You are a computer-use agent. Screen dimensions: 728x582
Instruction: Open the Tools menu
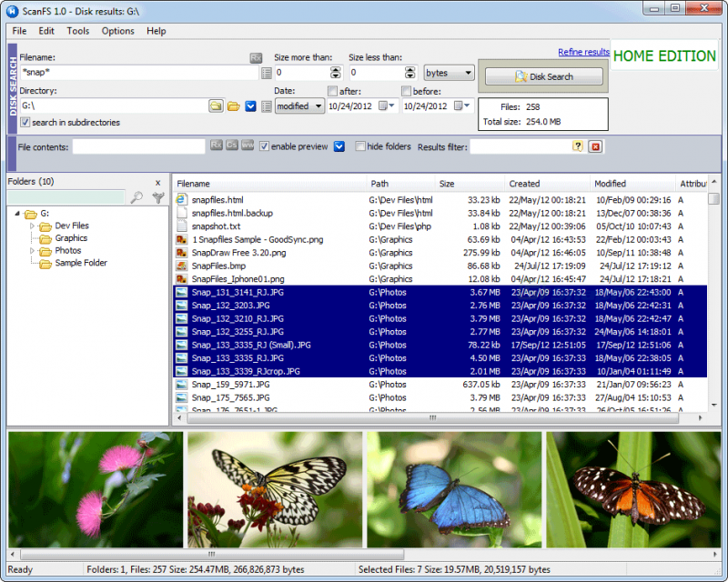(78, 31)
